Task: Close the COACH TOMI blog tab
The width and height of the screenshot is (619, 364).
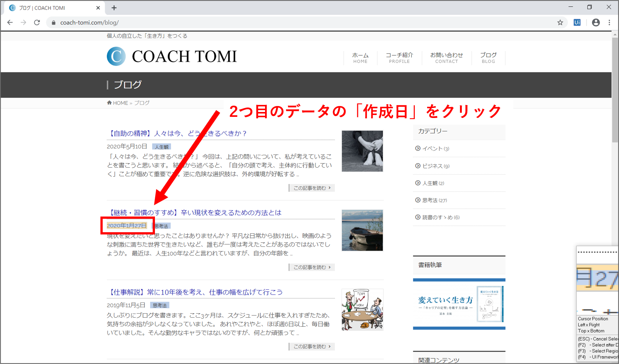Action: click(98, 8)
